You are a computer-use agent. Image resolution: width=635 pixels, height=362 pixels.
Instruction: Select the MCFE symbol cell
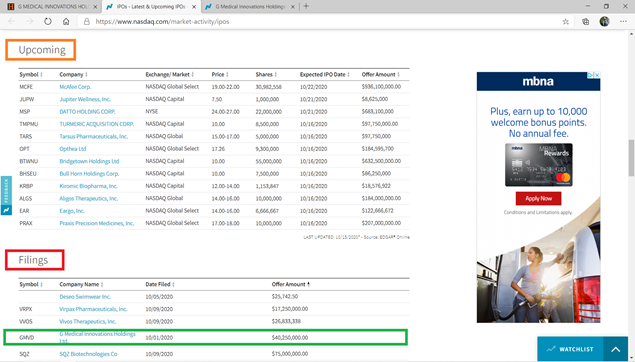tap(26, 87)
